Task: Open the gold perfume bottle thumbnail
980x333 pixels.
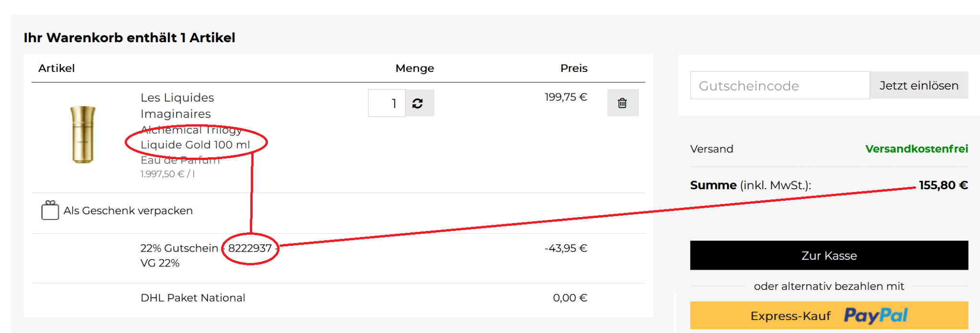Action: coord(83,135)
